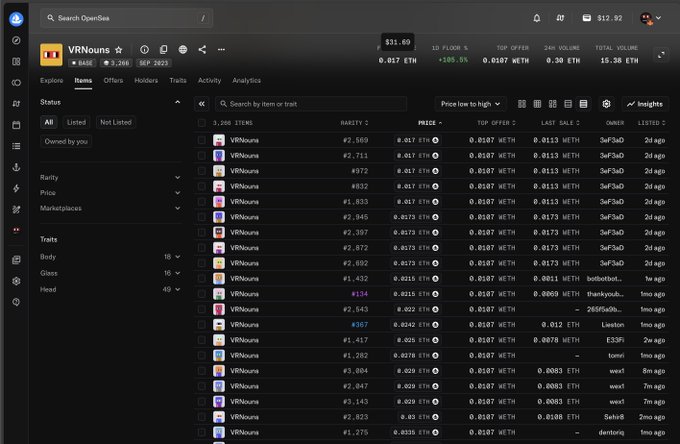Check the box for item #832
The image size is (680, 444).
coord(202,186)
